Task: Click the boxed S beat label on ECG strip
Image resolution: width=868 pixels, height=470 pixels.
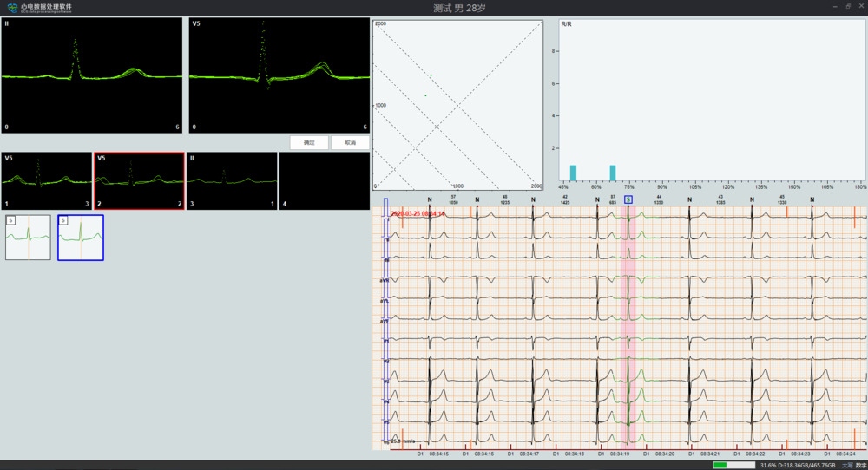Action: coord(628,199)
